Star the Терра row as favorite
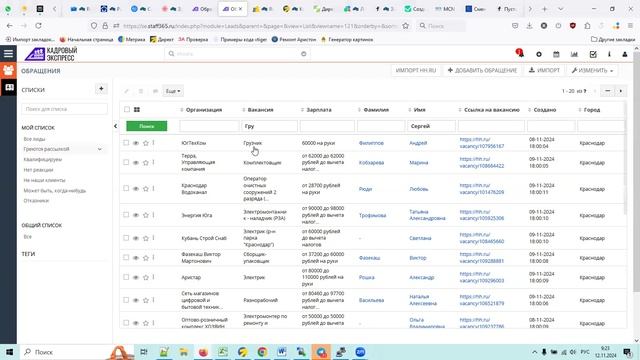640x360 pixels. 146,162
